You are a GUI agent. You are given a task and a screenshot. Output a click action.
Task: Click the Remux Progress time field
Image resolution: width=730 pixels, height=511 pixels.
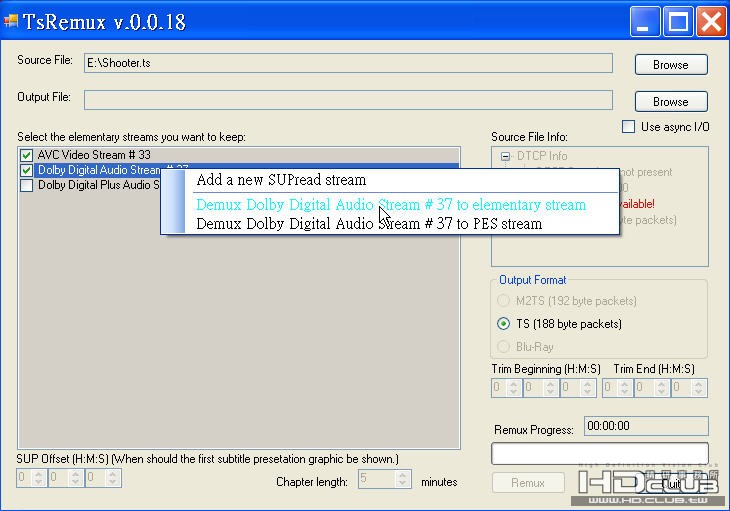(646, 426)
